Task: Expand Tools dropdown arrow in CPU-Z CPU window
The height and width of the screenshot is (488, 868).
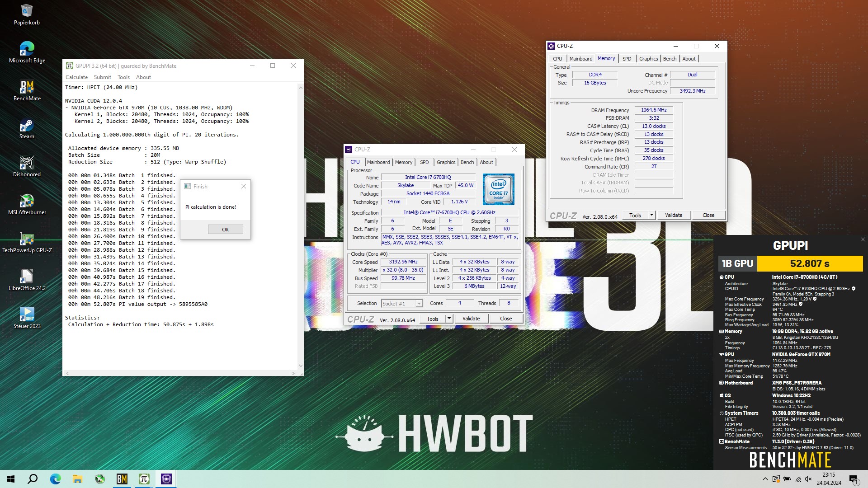Action: [x=449, y=319]
